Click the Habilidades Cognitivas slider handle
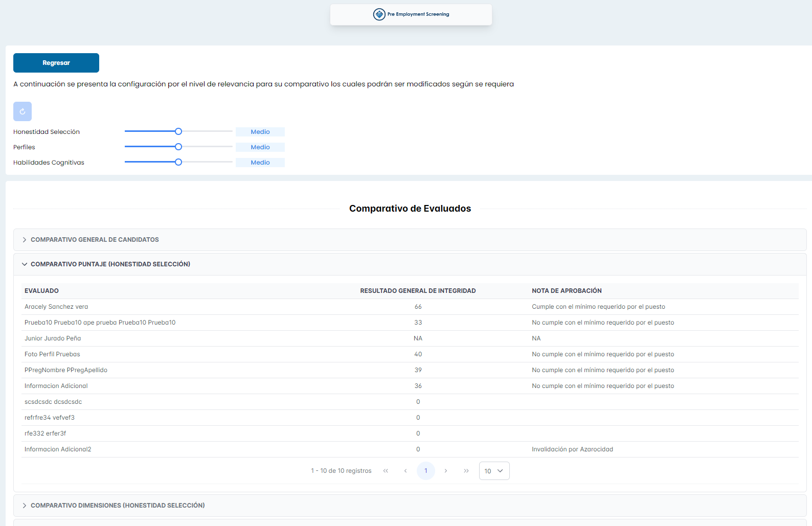 point(178,162)
